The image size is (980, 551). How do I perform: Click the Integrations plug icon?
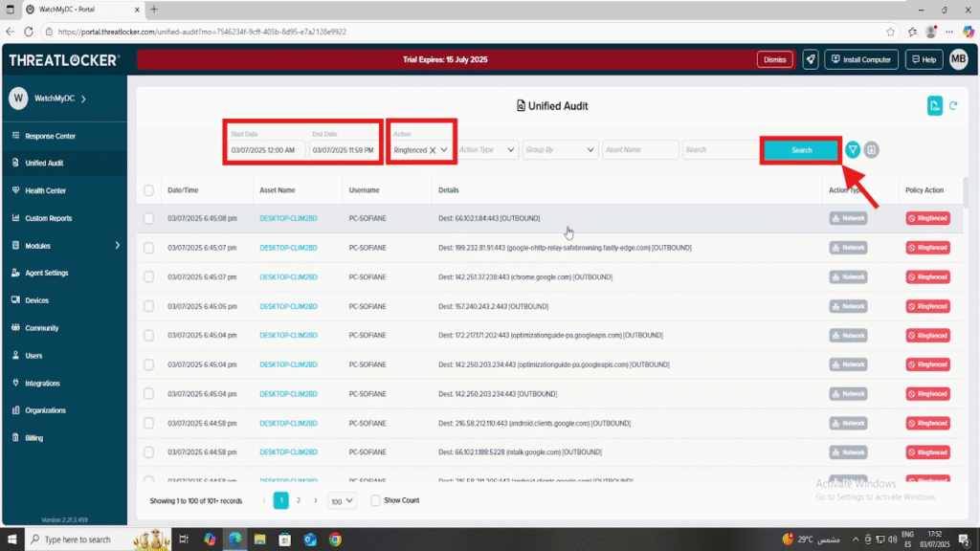point(15,383)
